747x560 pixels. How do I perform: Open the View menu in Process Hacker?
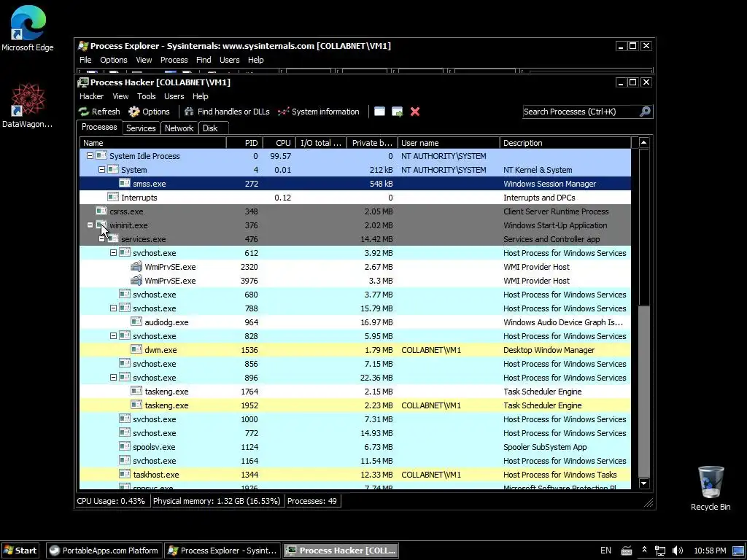[x=120, y=96]
